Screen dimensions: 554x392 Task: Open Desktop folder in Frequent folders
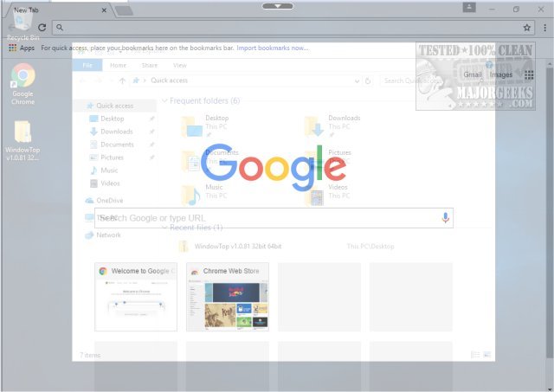205,126
